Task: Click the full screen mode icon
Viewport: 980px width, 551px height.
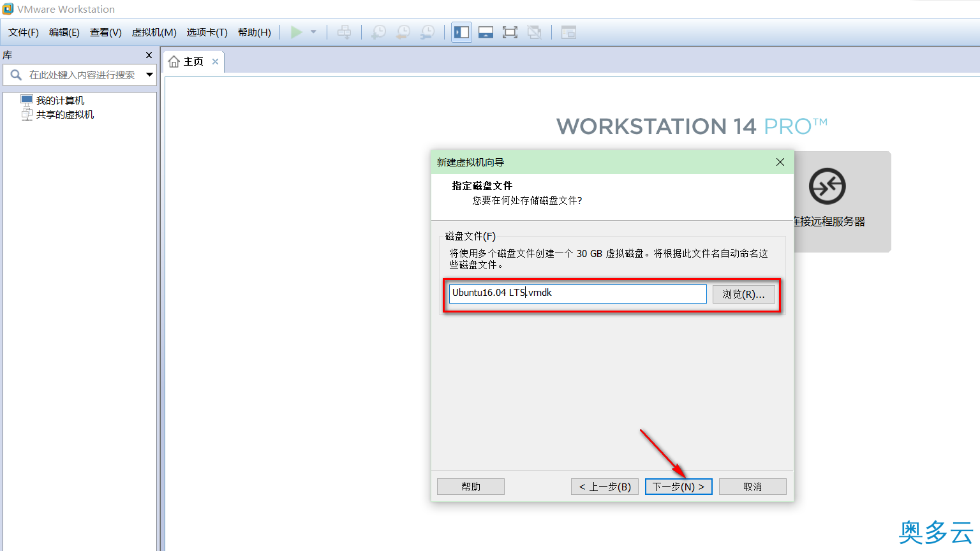Action: [510, 32]
